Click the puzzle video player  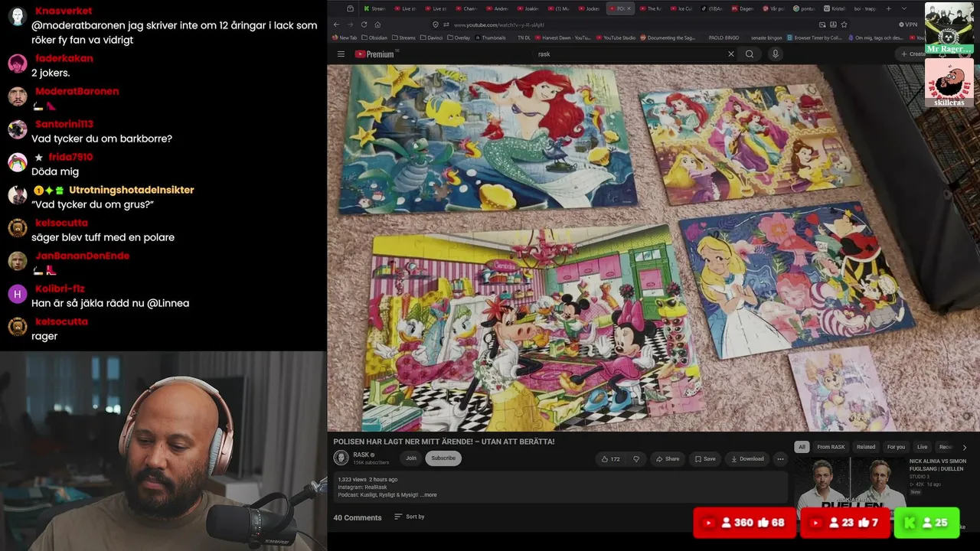(x=653, y=248)
